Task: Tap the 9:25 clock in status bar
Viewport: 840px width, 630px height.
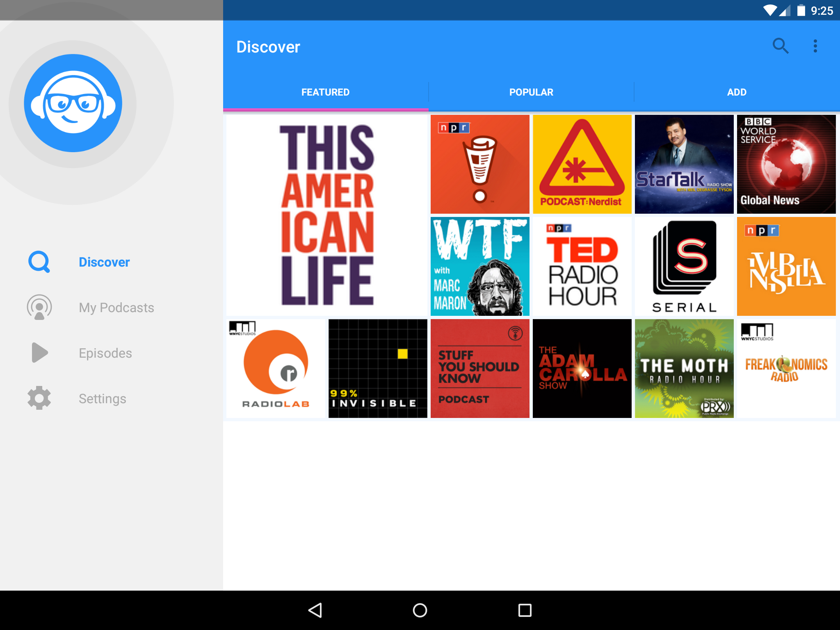Action: click(x=822, y=11)
